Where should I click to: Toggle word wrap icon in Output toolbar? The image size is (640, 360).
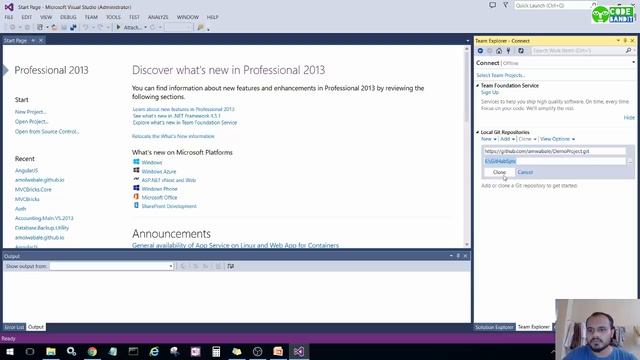[231, 266]
